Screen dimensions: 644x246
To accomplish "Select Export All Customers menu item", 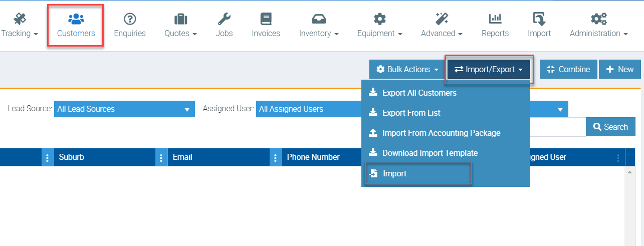I will coord(419,93).
